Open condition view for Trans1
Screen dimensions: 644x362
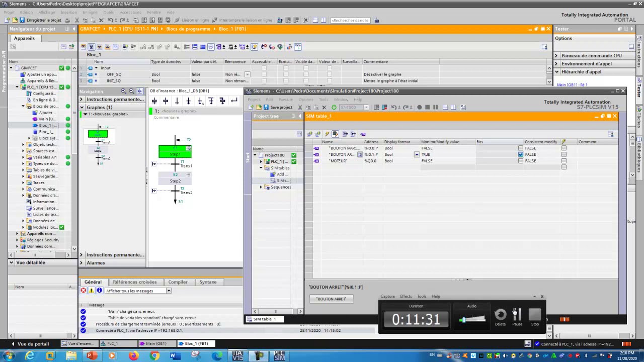154,164
